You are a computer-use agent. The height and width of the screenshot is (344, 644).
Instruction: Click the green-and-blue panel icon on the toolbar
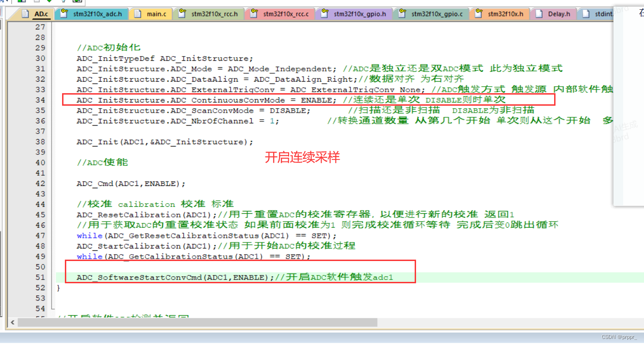tap(22, 2)
